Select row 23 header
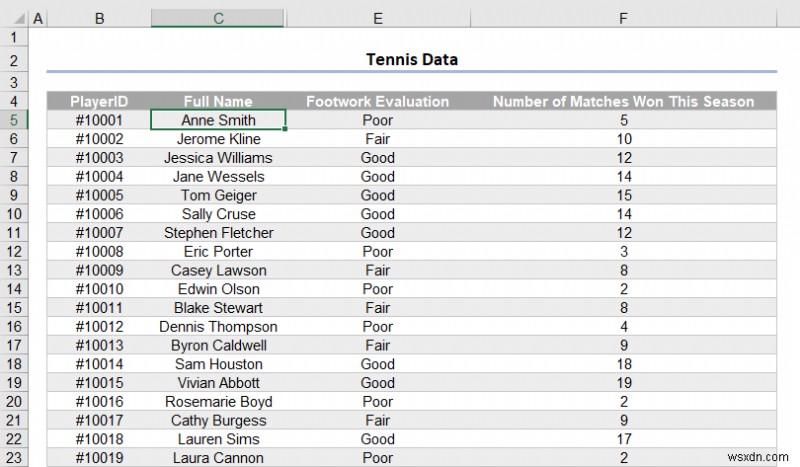Image resolution: width=800 pixels, height=467 pixels. 14,458
